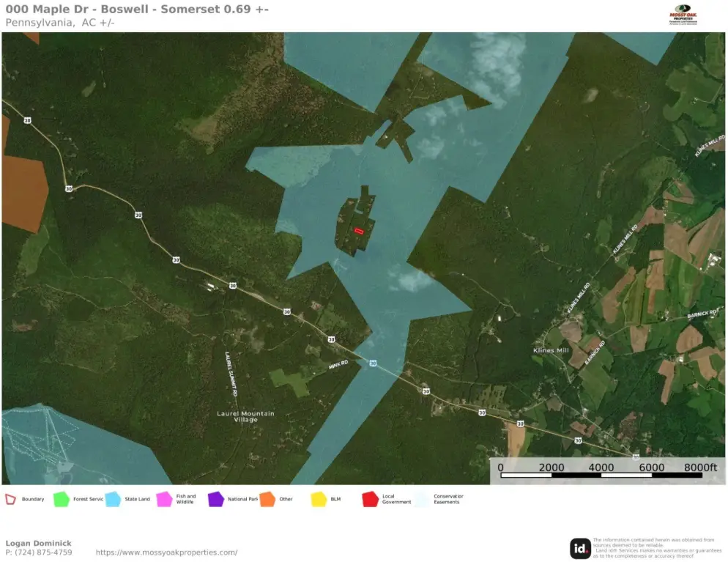Click the yellow BLM legend icon

pos(319,500)
